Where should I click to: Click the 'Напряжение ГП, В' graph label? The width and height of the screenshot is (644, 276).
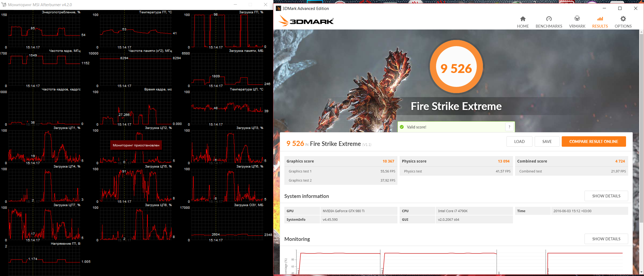(66, 244)
